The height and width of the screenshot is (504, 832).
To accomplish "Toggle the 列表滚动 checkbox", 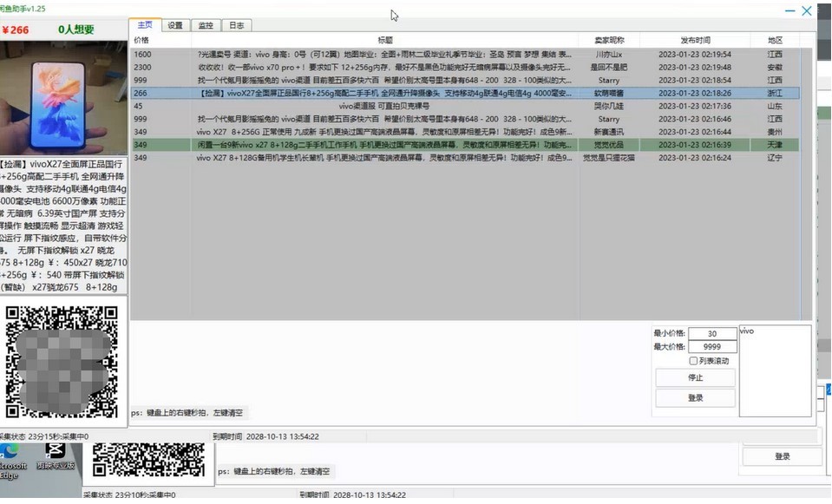I will point(693,361).
